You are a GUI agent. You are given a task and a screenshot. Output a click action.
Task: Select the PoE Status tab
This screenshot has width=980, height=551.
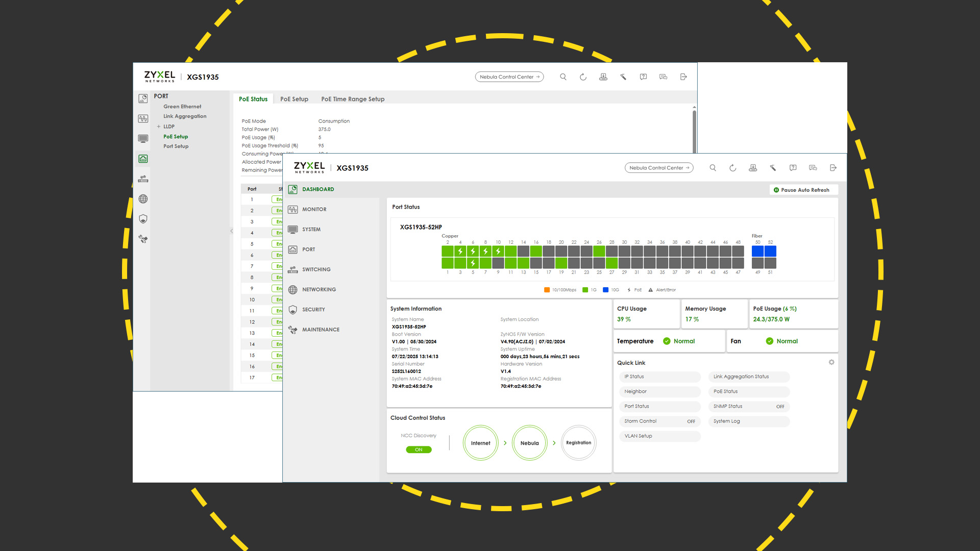[253, 99]
